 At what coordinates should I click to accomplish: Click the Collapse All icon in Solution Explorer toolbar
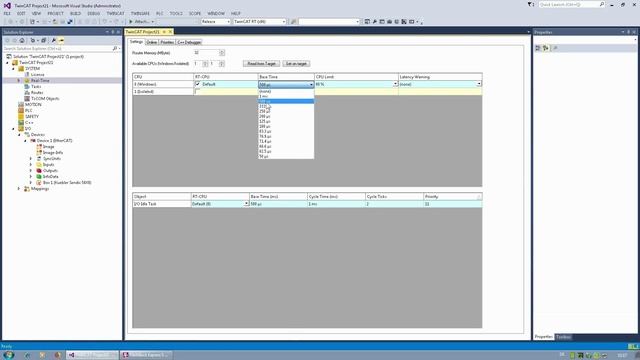pyautogui.click(x=43, y=40)
